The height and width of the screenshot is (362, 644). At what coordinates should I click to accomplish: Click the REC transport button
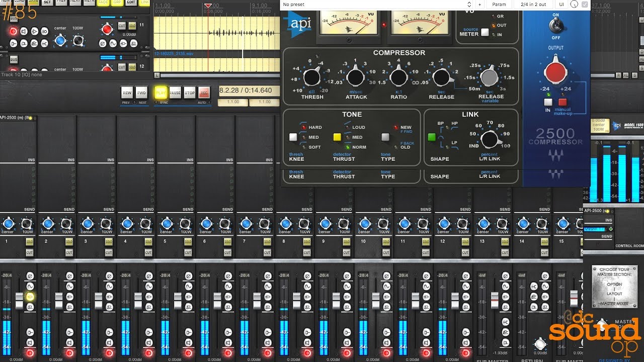[204, 93]
